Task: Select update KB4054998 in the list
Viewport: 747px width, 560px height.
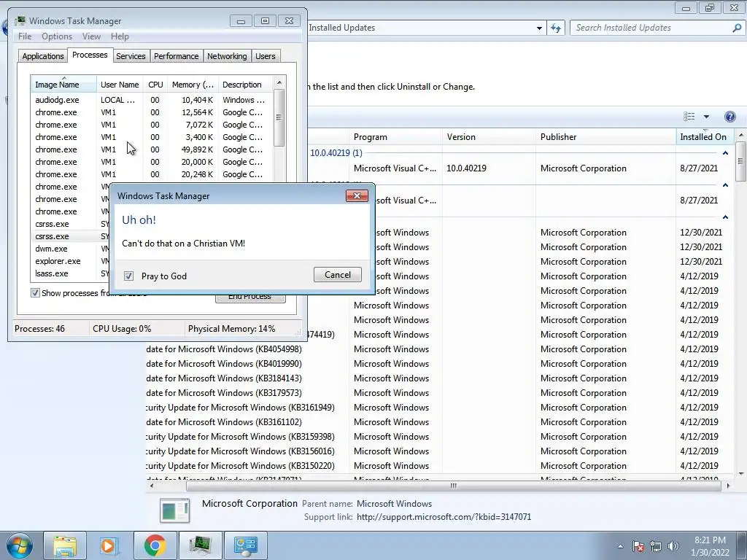Action: tap(441, 349)
